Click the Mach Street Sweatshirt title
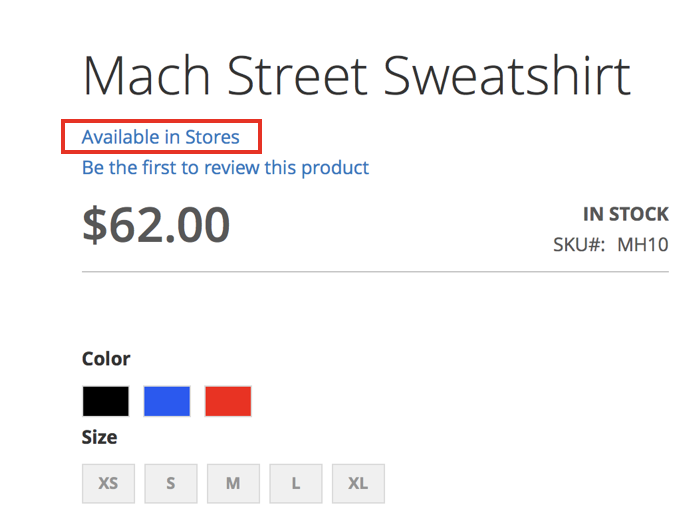This screenshot has width=685, height=525. pos(356,76)
